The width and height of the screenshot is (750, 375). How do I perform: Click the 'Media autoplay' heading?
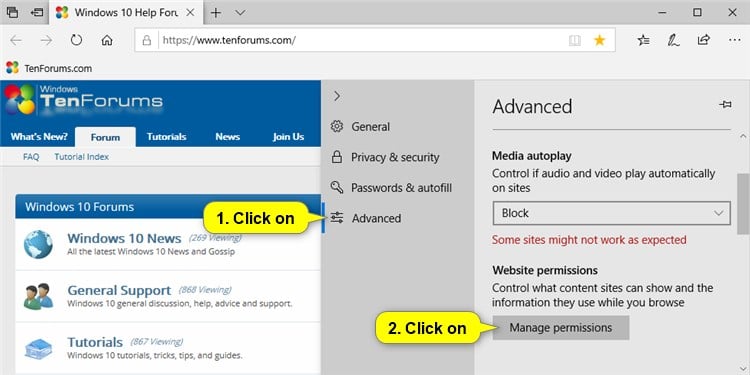[531, 156]
